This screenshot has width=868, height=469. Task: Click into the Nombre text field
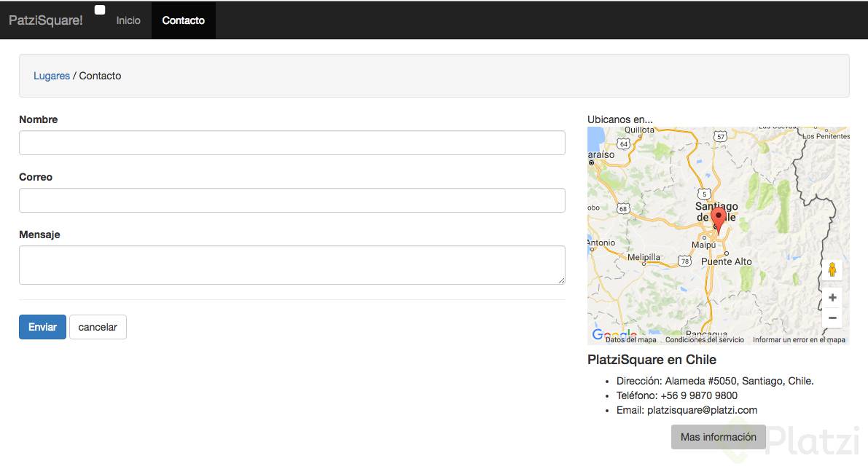tap(292, 143)
